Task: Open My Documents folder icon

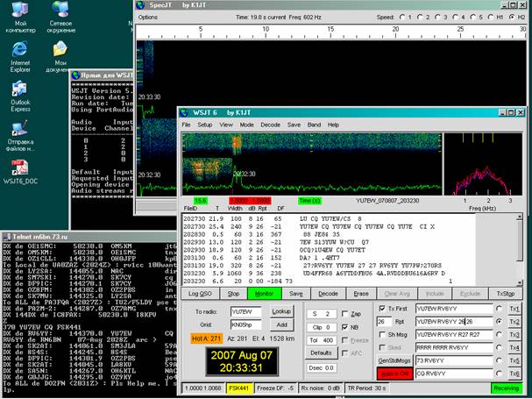Action: pos(60,57)
